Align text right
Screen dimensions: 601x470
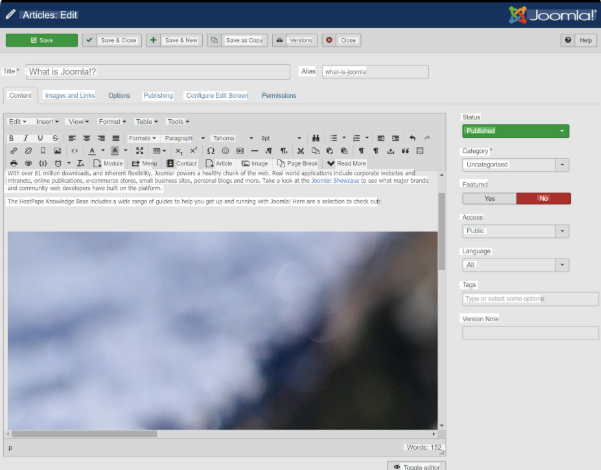(101, 138)
